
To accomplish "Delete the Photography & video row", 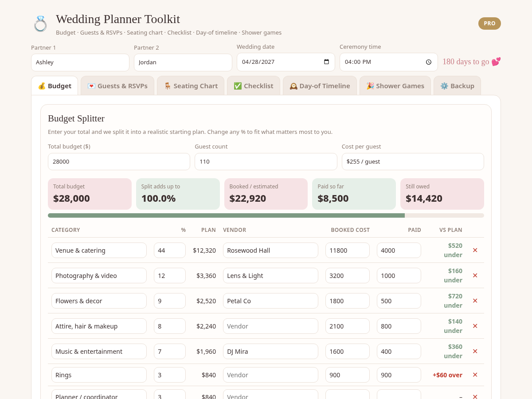I will 475,275.
